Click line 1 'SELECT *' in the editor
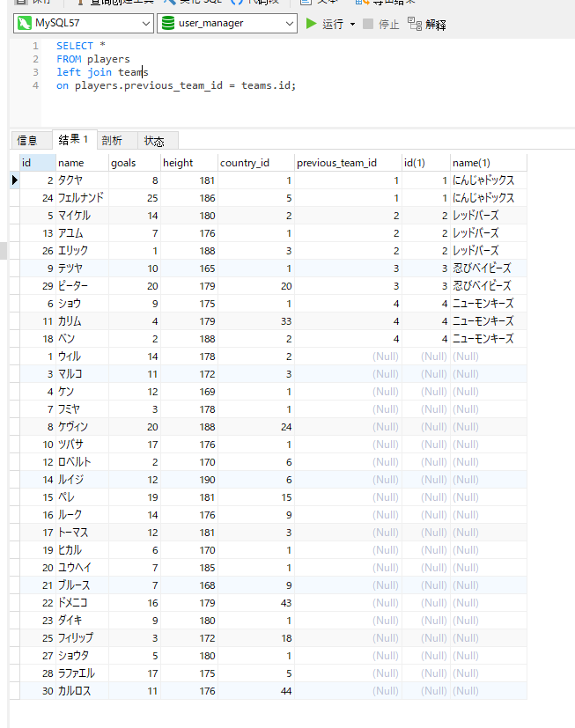The width and height of the screenshot is (575, 728). 81,46
